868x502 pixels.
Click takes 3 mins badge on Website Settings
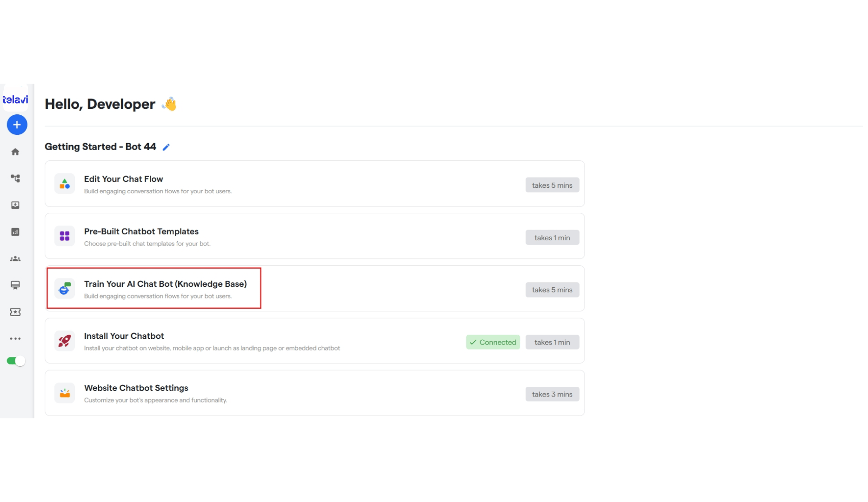click(x=552, y=394)
